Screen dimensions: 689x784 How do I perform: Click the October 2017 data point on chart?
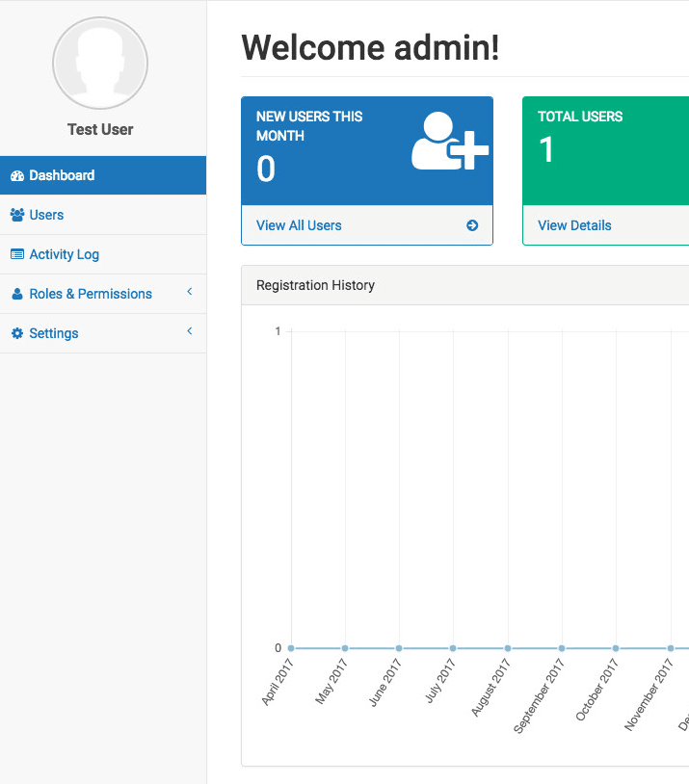(616, 648)
